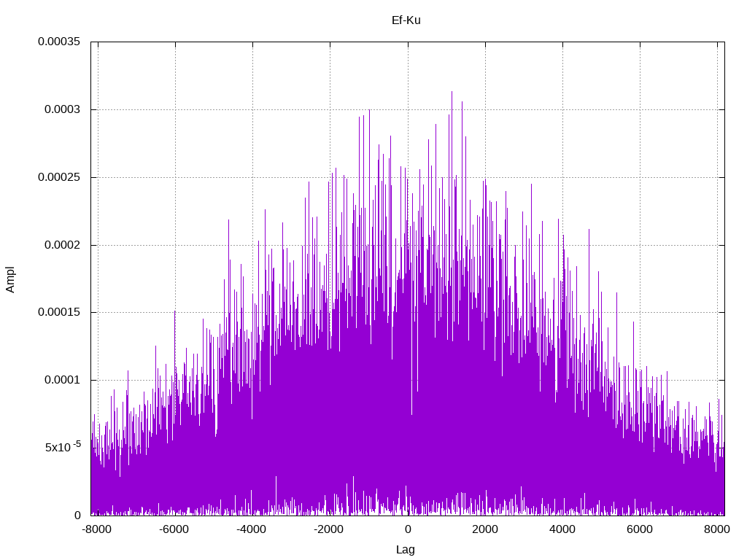The width and height of the screenshot is (747, 560).
Task: Click the plot title Ef-Ku
Action: [406, 20]
